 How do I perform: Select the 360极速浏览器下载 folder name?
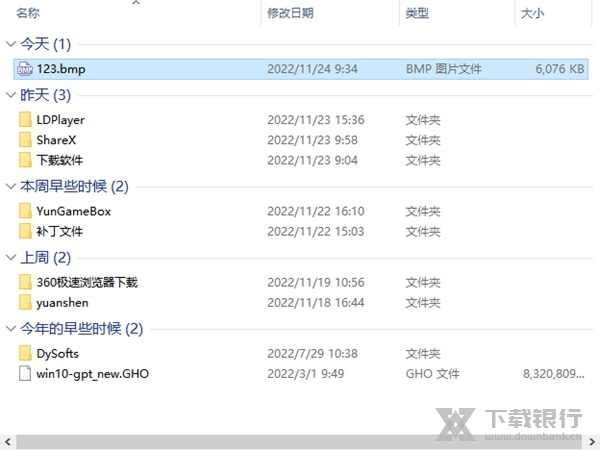coord(87,282)
